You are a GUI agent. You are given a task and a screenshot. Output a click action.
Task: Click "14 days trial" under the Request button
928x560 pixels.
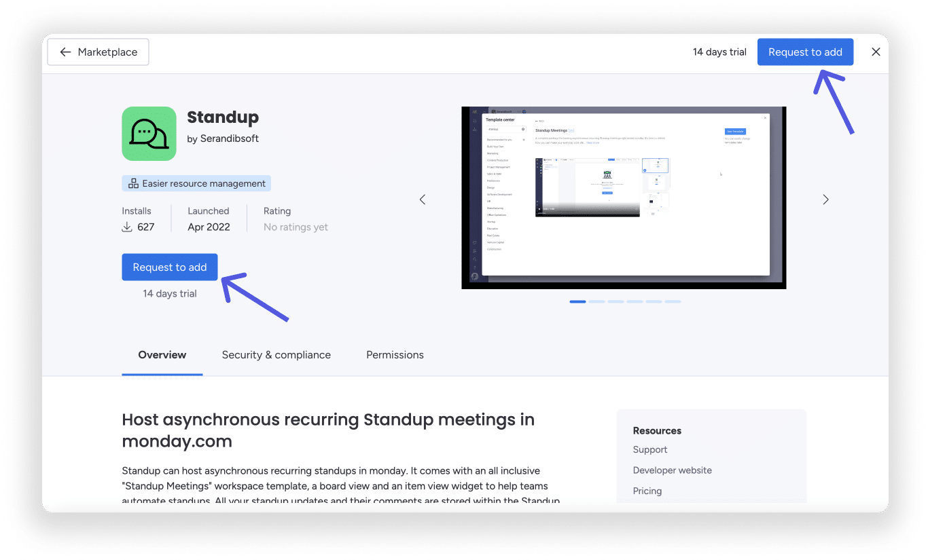point(170,294)
